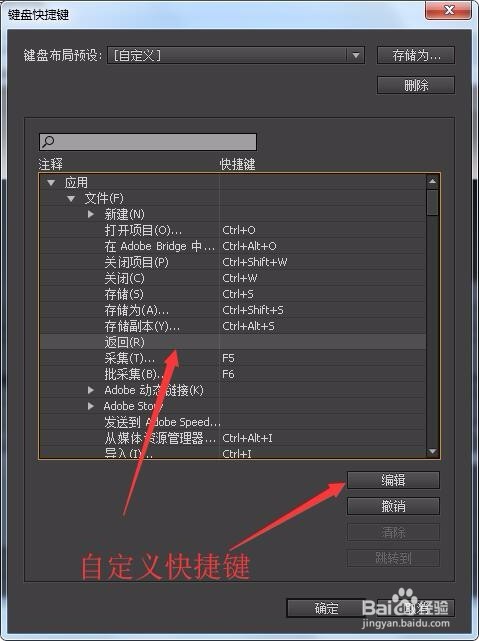
Task: Click the F6 shortcut cell
Action: 228,374
